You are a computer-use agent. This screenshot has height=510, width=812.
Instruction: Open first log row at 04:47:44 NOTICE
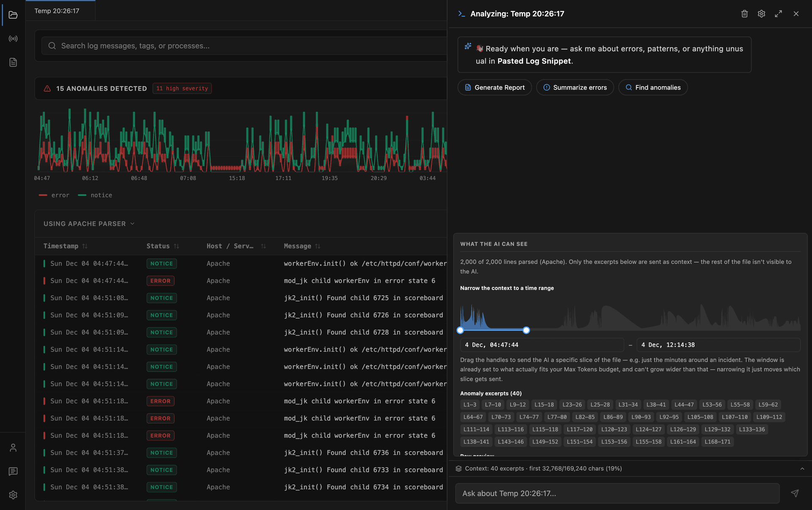tap(241, 264)
